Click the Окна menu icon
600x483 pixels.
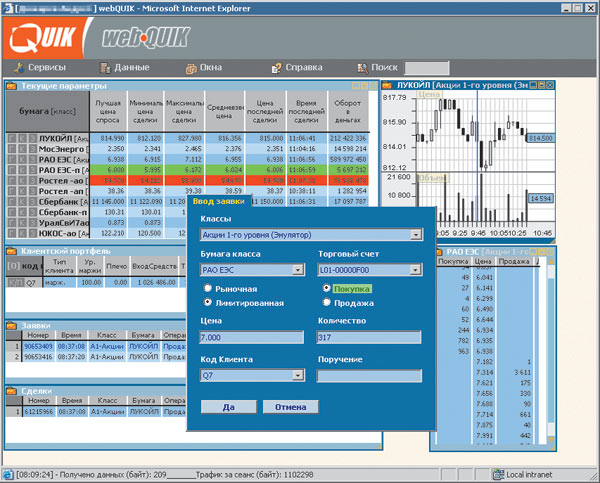click(191, 68)
